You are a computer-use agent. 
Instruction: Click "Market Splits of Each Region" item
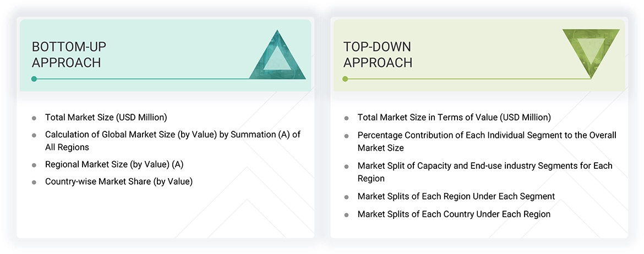(456, 196)
